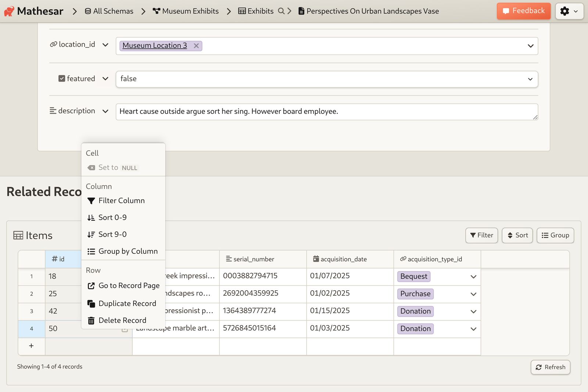Select acquisition date 01/15/2025 cell
This screenshot has width=588, height=392.
pyautogui.click(x=350, y=311)
